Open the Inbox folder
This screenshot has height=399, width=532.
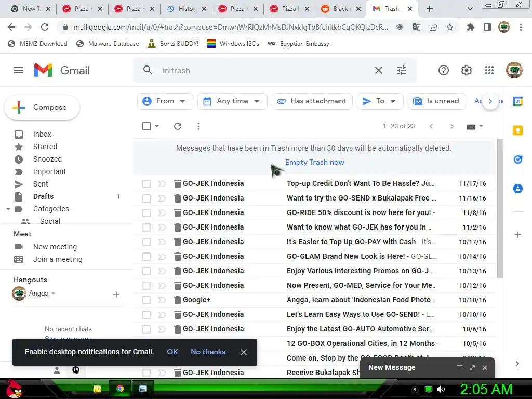[42, 134]
